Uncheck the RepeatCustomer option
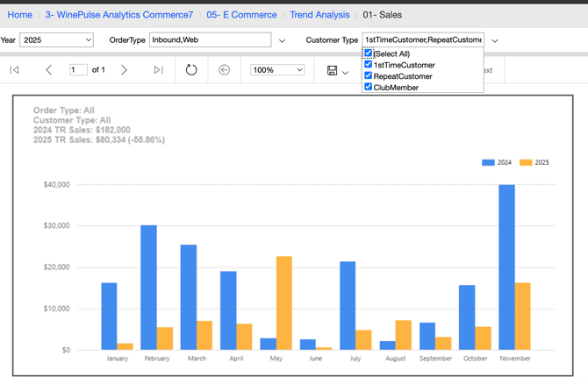Screen dimensions: 588x384 [x=369, y=76]
